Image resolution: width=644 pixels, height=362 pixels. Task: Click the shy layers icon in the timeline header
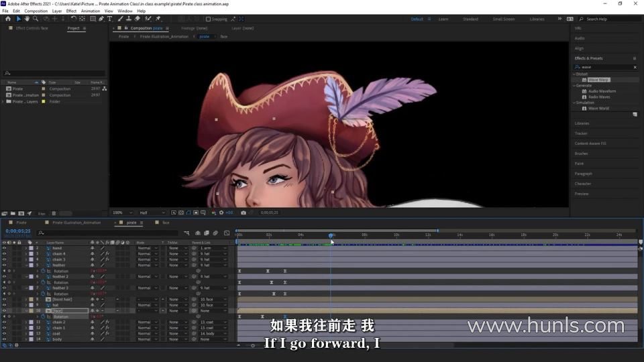(198, 233)
